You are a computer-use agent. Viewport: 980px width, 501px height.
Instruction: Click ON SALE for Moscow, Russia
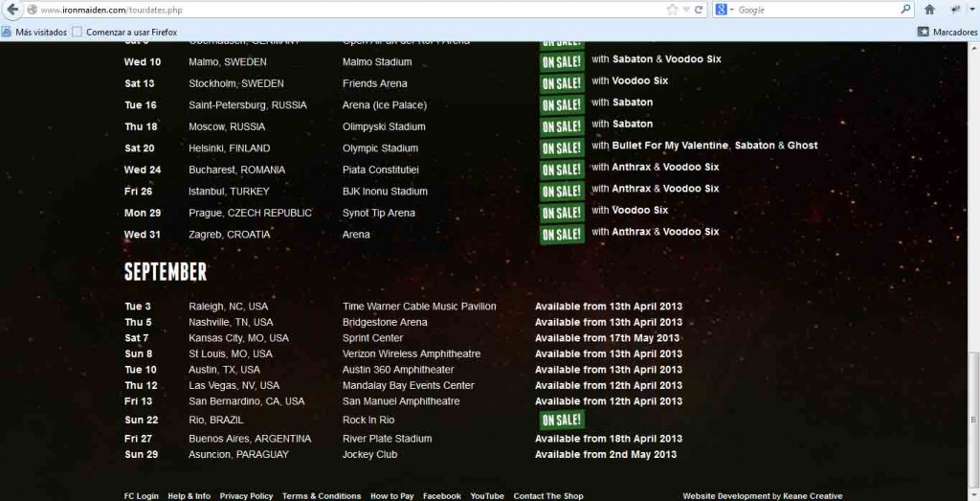[562, 126]
